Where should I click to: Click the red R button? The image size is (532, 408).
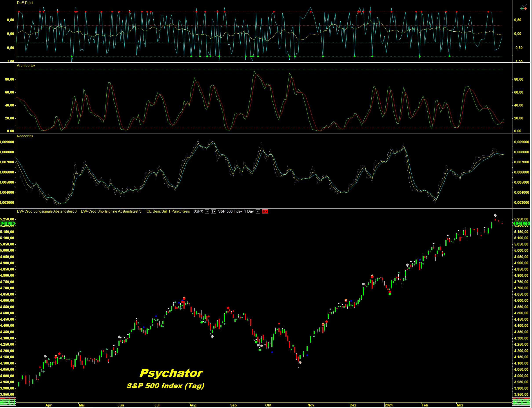[x=265, y=211]
